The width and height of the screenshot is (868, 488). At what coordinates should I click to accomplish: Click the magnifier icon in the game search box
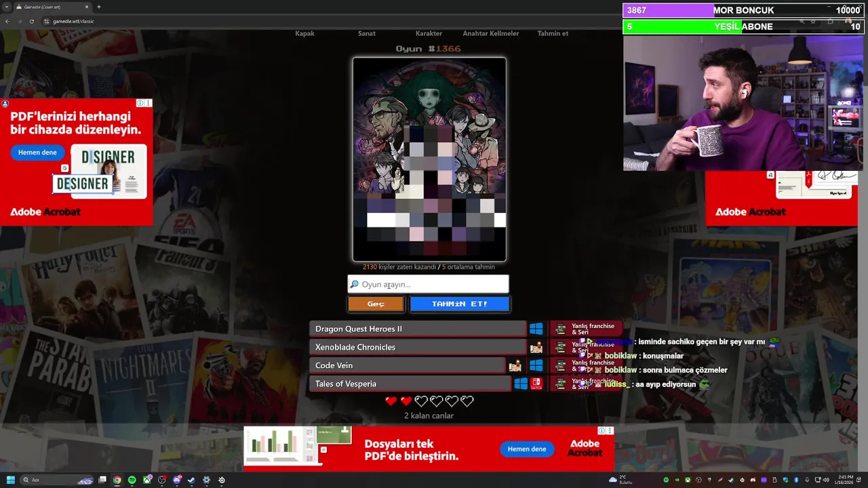[354, 284]
